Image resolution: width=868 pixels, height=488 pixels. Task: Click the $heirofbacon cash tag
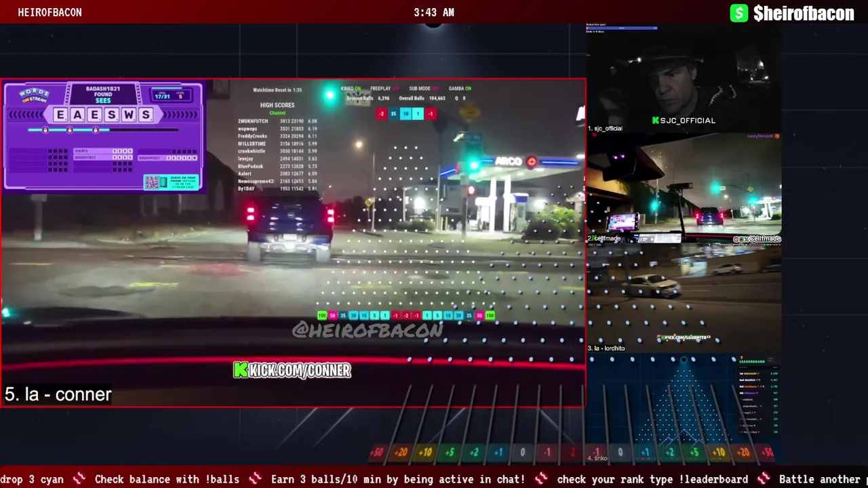pyautogui.click(x=804, y=13)
